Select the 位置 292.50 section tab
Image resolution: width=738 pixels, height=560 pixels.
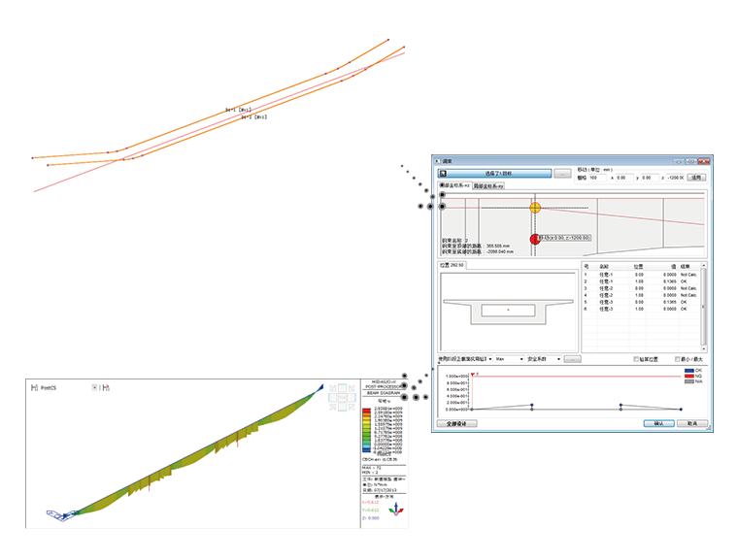[x=452, y=265]
